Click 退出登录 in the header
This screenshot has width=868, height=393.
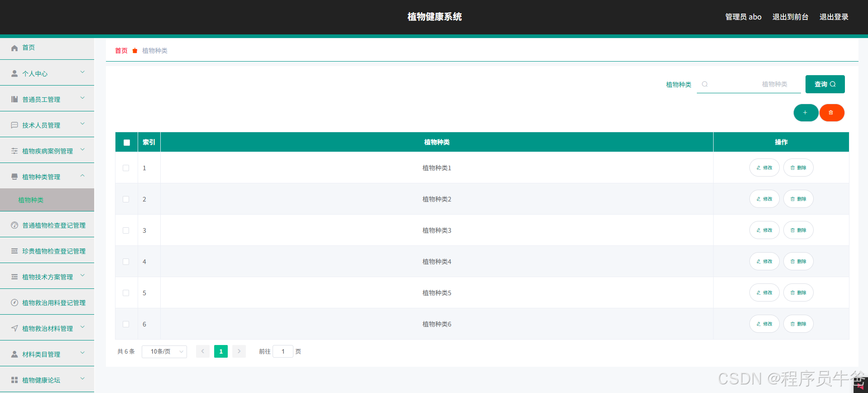pyautogui.click(x=834, y=17)
